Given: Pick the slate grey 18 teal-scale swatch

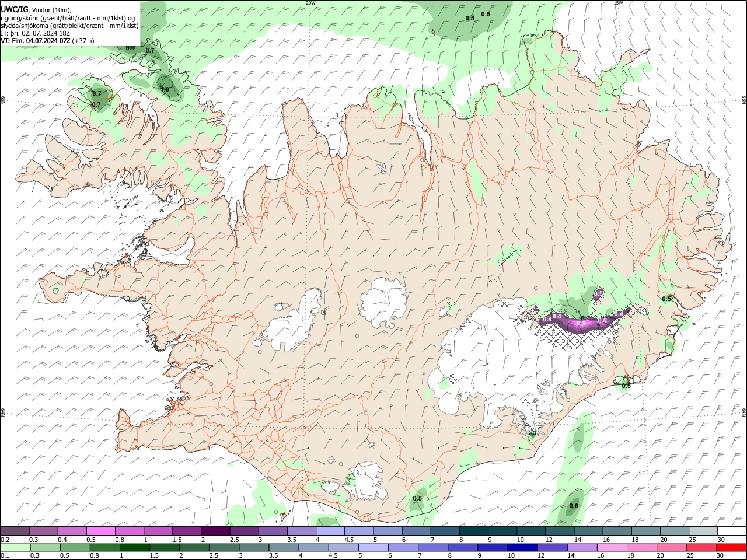Looking at the screenshot, I should click(x=645, y=531).
